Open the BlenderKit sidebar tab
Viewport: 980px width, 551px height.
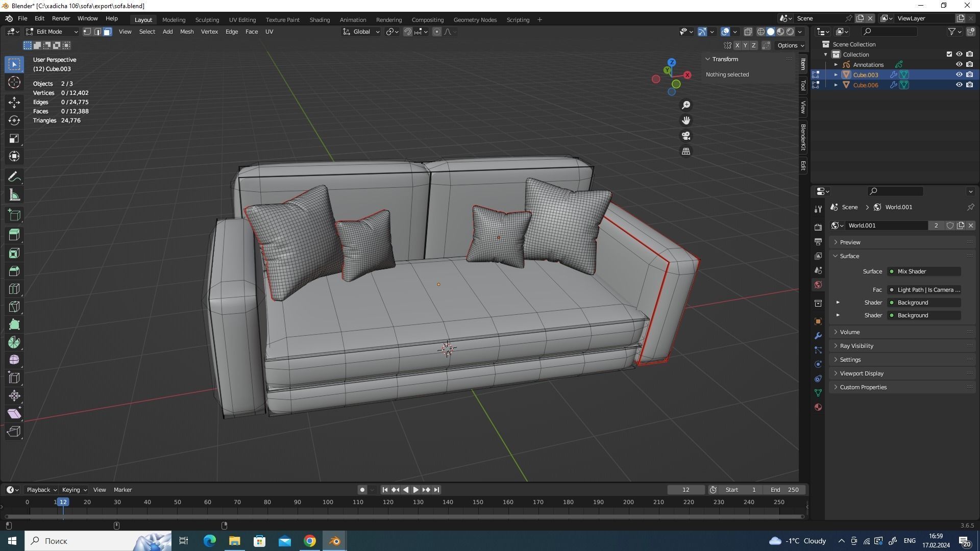tap(803, 137)
